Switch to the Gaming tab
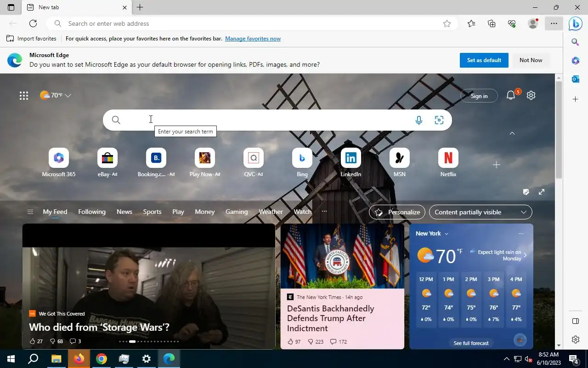This screenshot has width=588, height=368. tap(237, 212)
